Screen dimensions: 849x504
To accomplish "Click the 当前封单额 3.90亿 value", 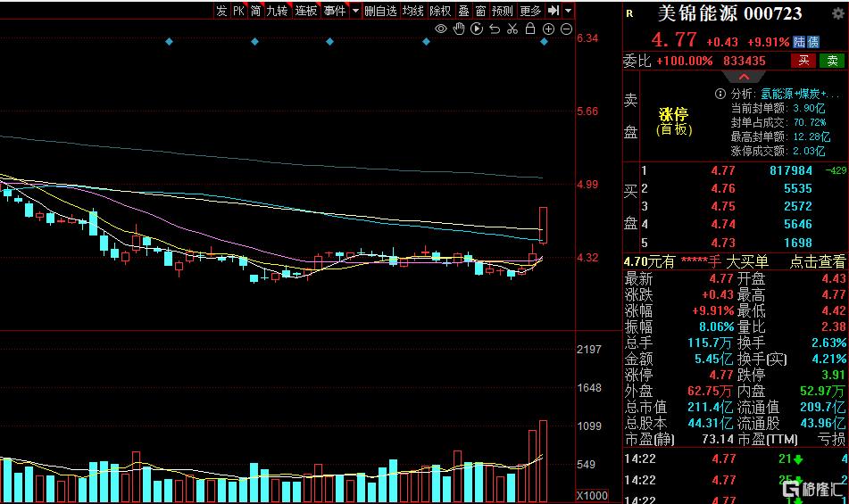I will (809, 108).
